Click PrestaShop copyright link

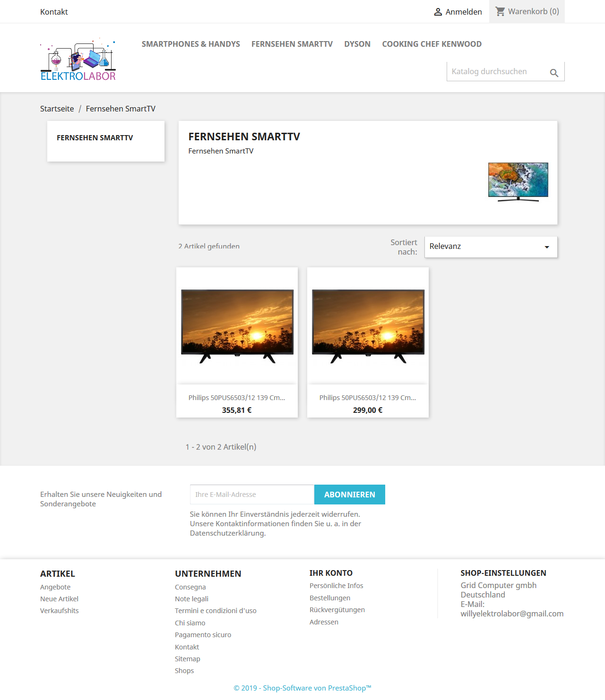302,688
